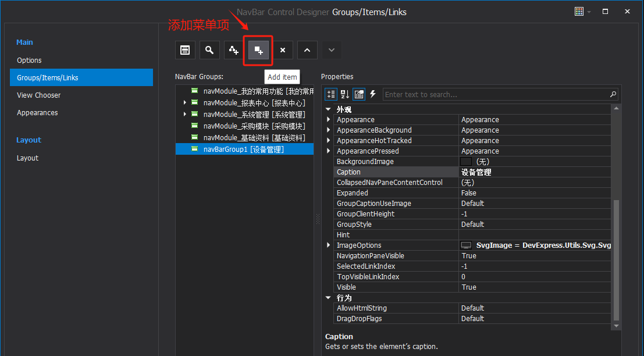Click green icon of navModule_采购模块
The image size is (644, 356).
195,126
